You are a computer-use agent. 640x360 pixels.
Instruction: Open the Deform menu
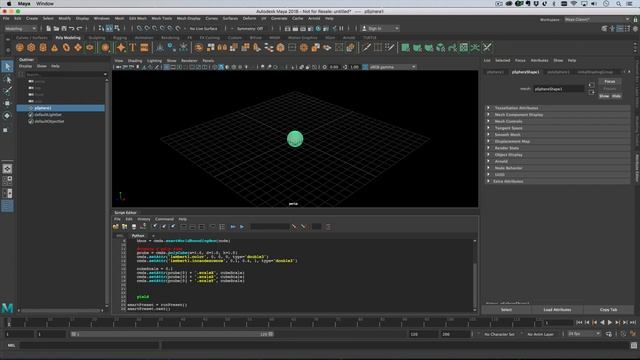click(x=249, y=18)
